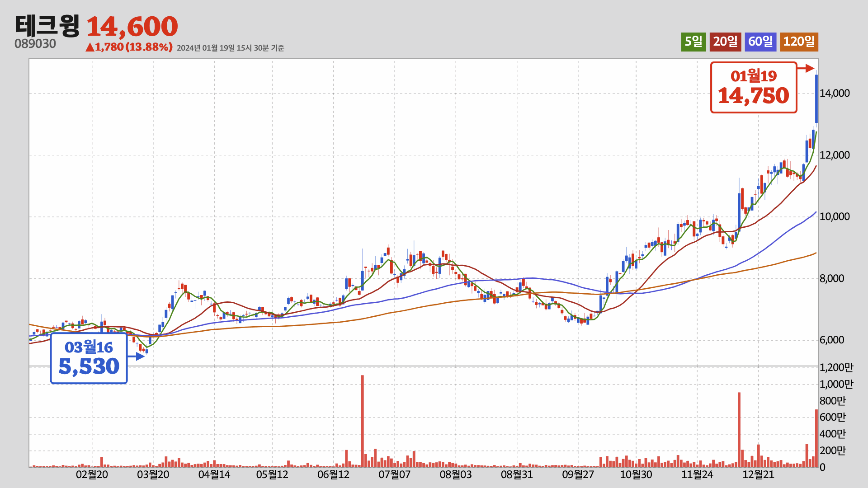The height and width of the screenshot is (488, 868).
Task: Click the date axis label 05월12
Action: pos(272,475)
